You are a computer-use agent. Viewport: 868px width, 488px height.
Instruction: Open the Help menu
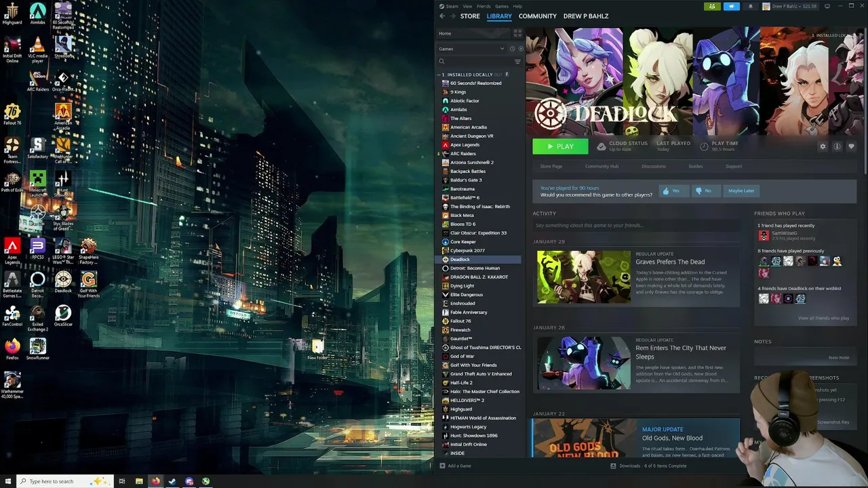517,6
